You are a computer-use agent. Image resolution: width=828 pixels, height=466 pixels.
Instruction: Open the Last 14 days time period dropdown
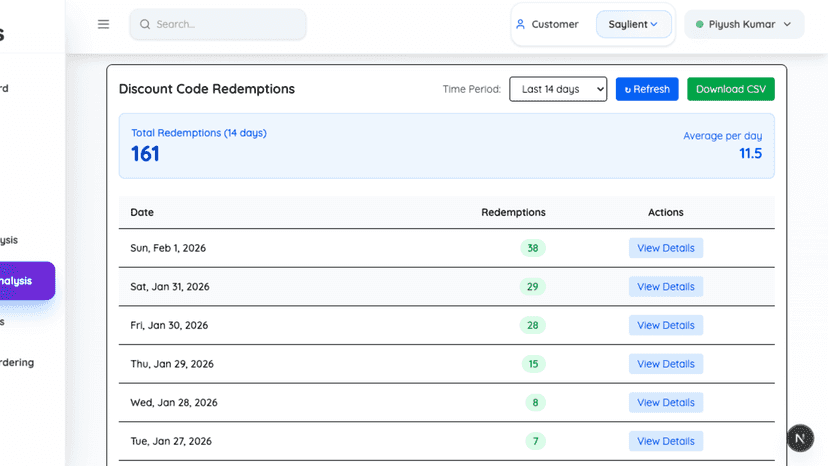click(x=558, y=89)
